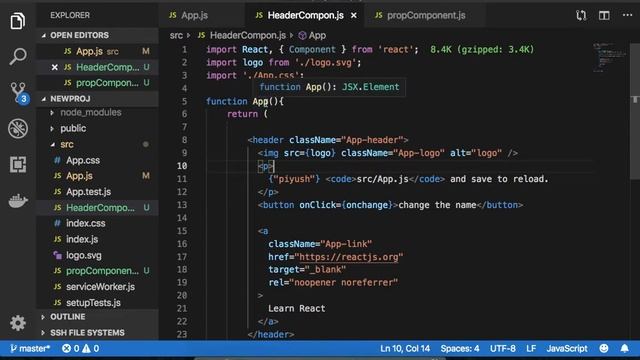Open index.js in the file tree
Viewport: 640px width, 360px height.
click(x=97, y=239)
